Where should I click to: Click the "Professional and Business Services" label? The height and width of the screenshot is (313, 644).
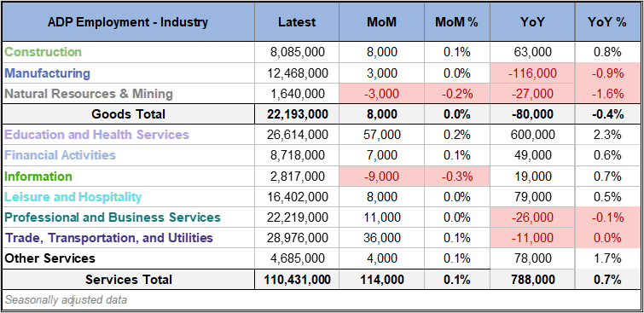click(x=113, y=217)
